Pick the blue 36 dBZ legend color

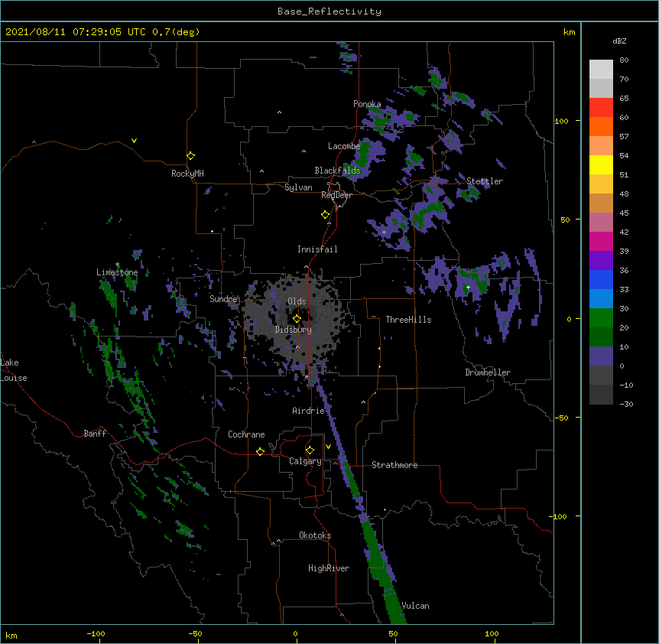[601, 279]
